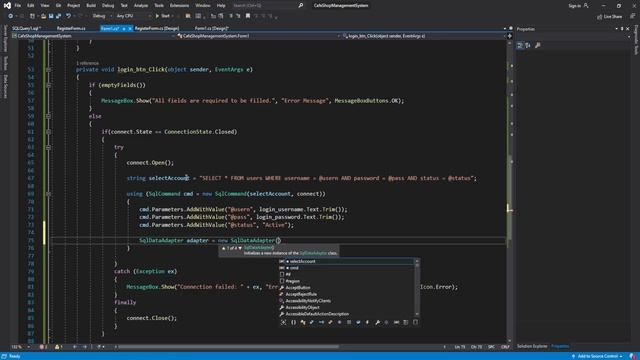This screenshot has height=360, width=640.
Task: Click the Start debugging button
Action: point(162,16)
